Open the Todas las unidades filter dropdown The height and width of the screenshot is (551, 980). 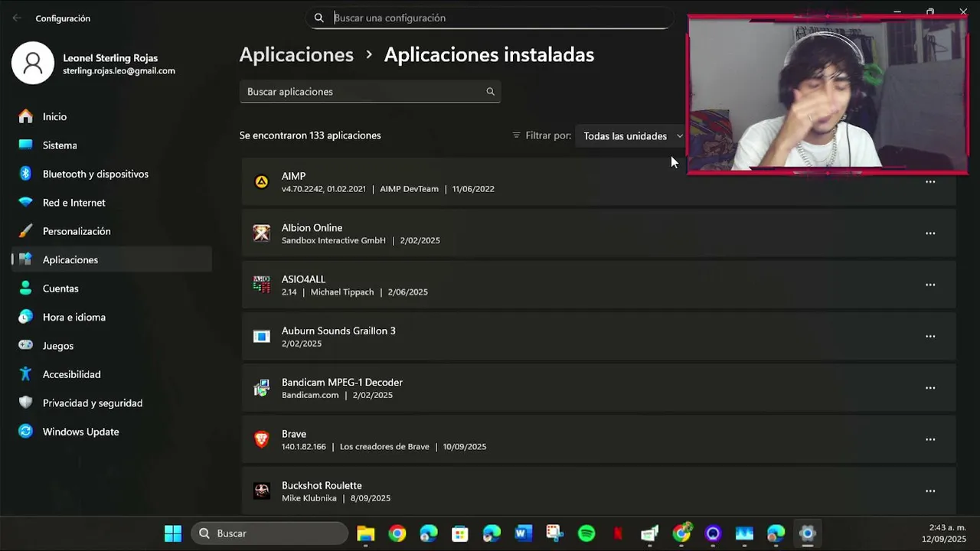[632, 136]
